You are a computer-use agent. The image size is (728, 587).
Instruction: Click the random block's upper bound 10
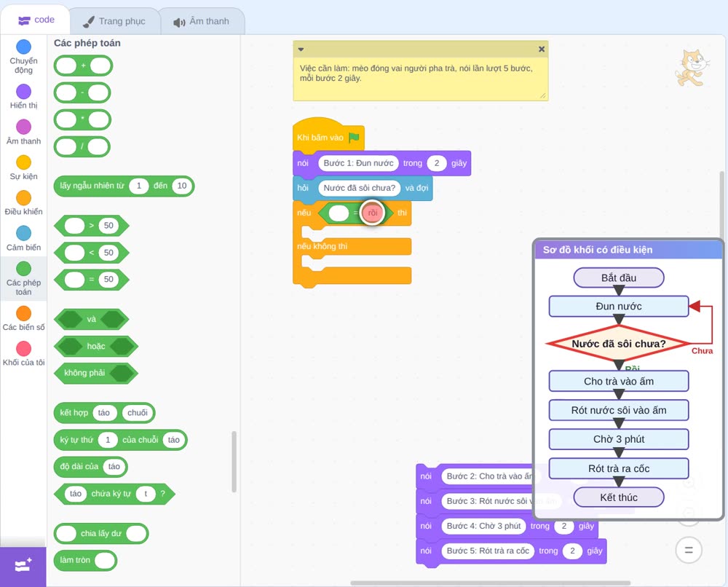pyautogui.click(x=182, y=186)
